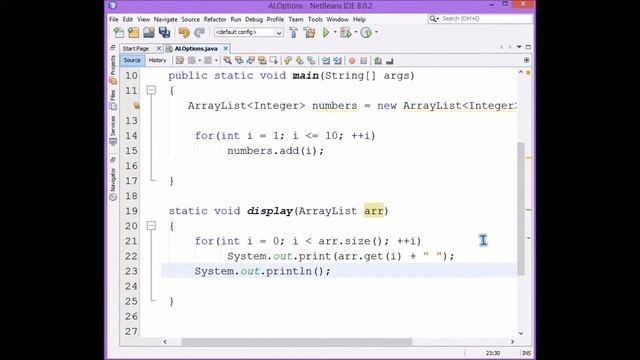Image resolution: width=640 pixels, height=360 pixels.
Task: Click 'numbers.add(i);' on line 15
Action: (x=276, y=151)
